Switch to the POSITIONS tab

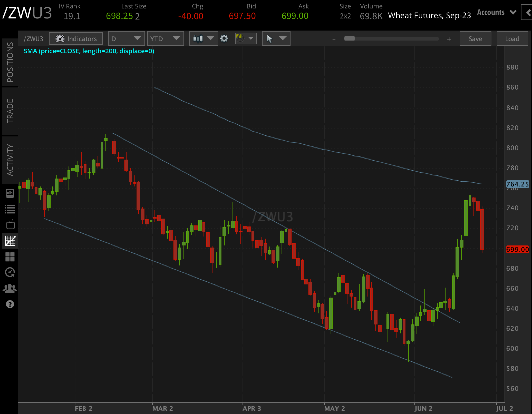click(x=10, y=62)
